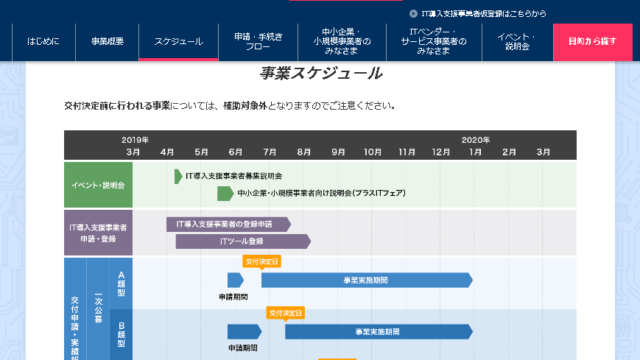Viewport: 640px width, 360px height.
Task: Click the IT導入支援事業者の登録申請 purple bar
Action: pos(229,224)
